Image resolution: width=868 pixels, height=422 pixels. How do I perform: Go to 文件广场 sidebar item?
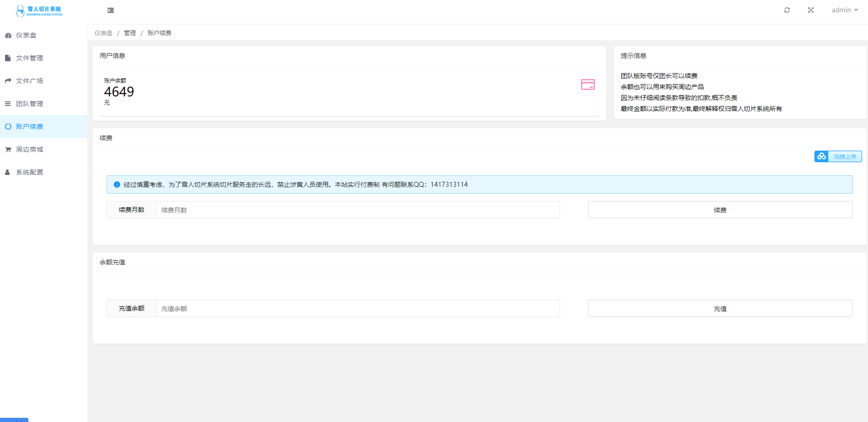click(29, 81)
